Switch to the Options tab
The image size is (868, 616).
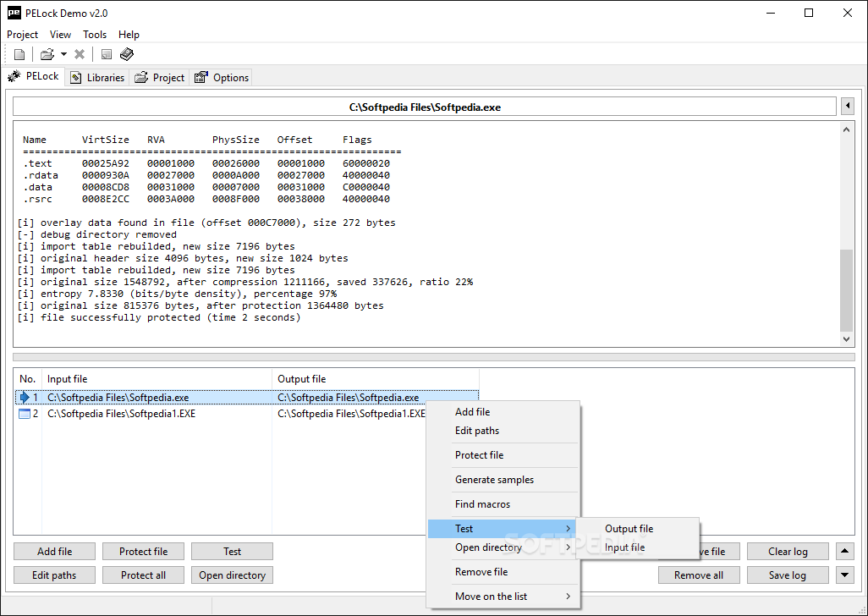point(222,78)
